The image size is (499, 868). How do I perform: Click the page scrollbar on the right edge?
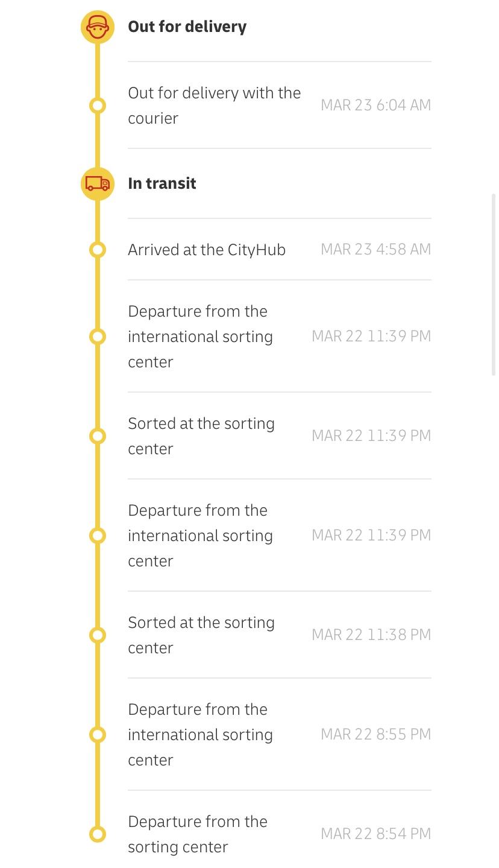pos(494,285)
